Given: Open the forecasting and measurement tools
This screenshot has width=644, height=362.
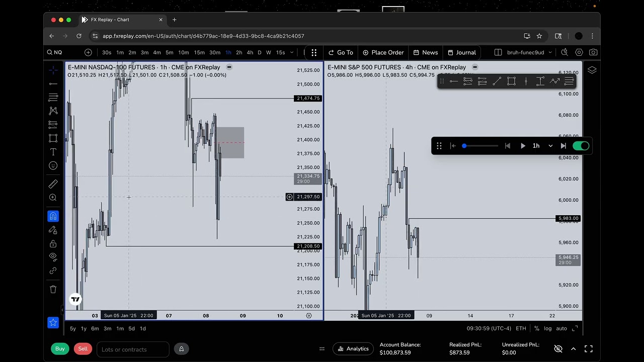Looking at the screenshot, I should pyautogui.click(x=53, y=124).
